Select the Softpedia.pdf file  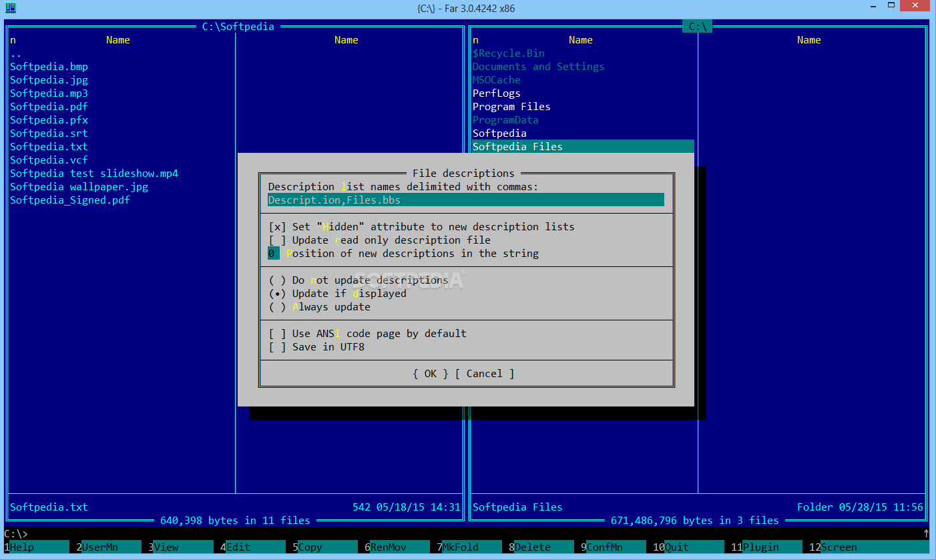[x=49, y=107]
